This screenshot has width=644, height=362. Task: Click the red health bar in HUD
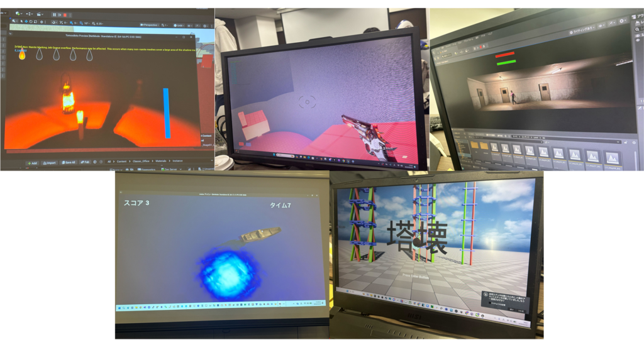coord(505,55)
